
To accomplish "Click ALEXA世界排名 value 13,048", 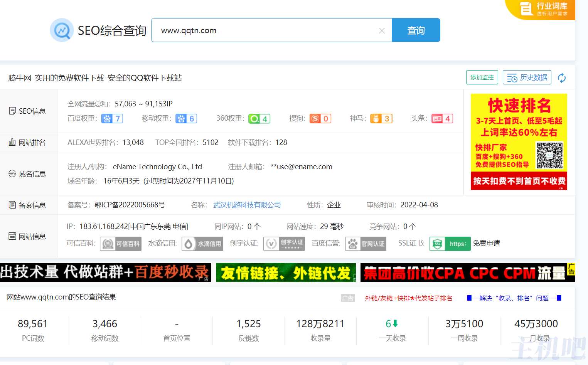I will click(x=133, y=143).
